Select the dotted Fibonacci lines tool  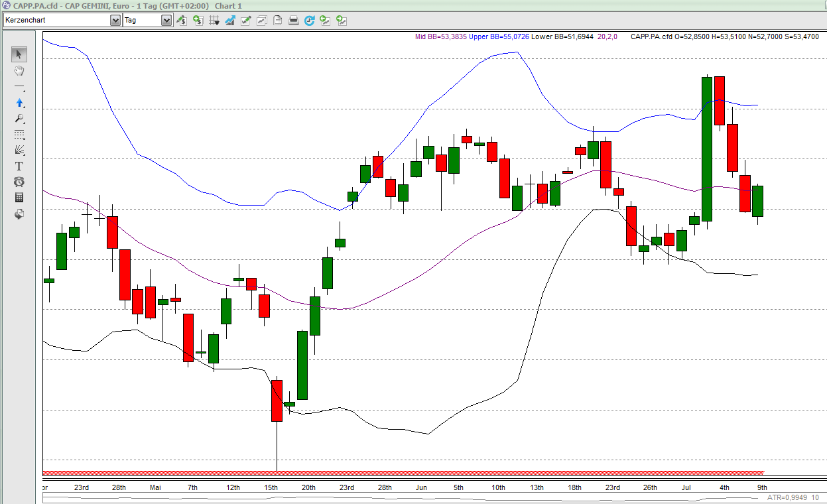pyautogui.click(x=19, y=135)
